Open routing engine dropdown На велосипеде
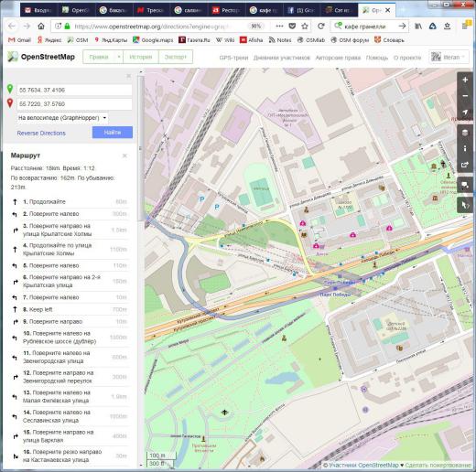This screenshot has height=472, width=476. [62, 118]
